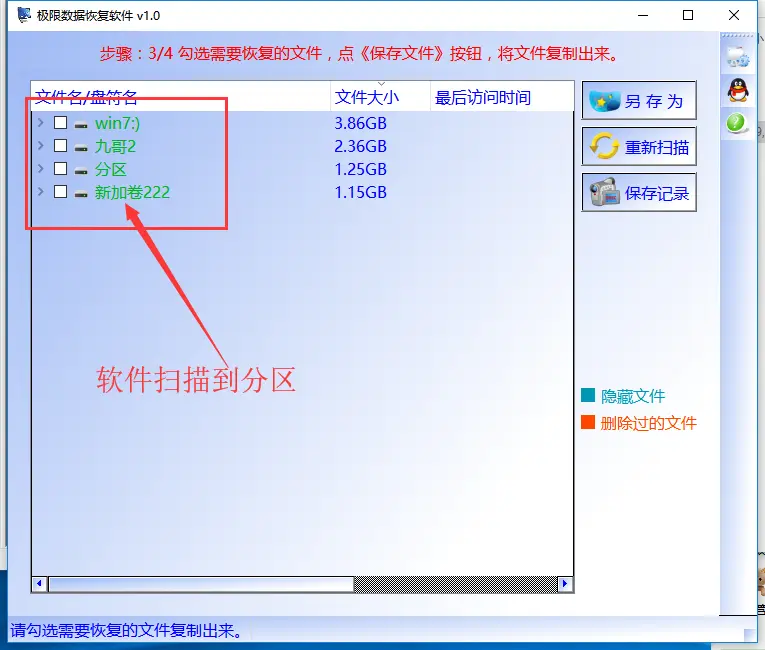Expand the 九哥2 tree node
Viewport: 765px width, 650px height.
(40, 145)
